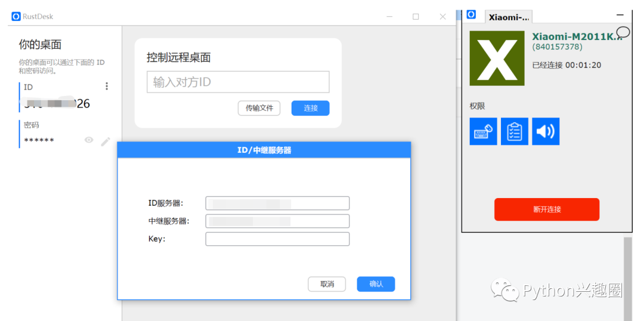
Task: Select the Xiaomi-... connection tab
Action: 509,17
